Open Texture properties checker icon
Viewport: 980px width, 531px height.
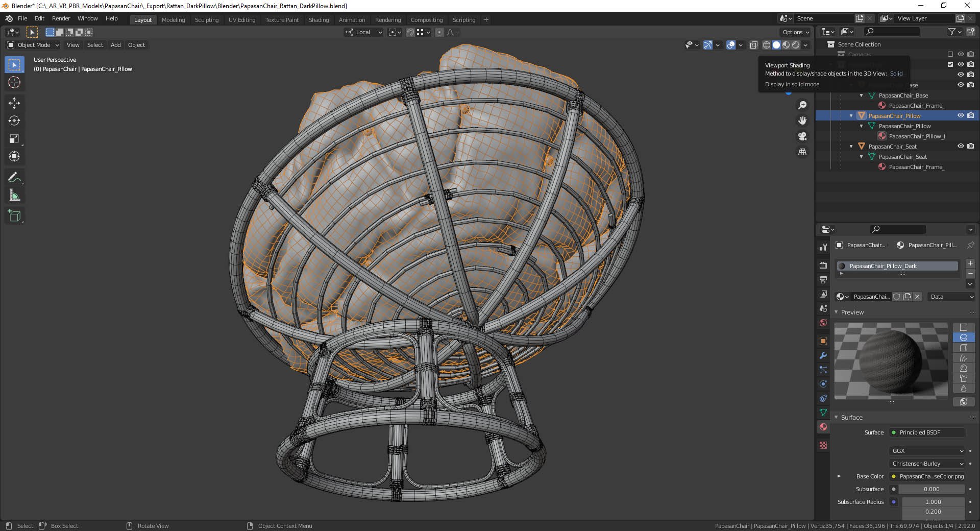pos(823,445)
